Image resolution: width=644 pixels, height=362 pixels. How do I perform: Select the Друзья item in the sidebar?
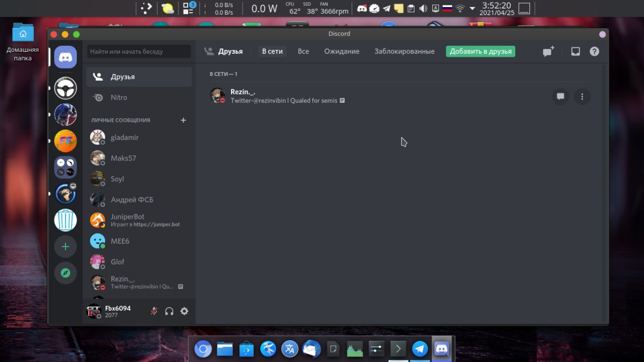[139, 77]
